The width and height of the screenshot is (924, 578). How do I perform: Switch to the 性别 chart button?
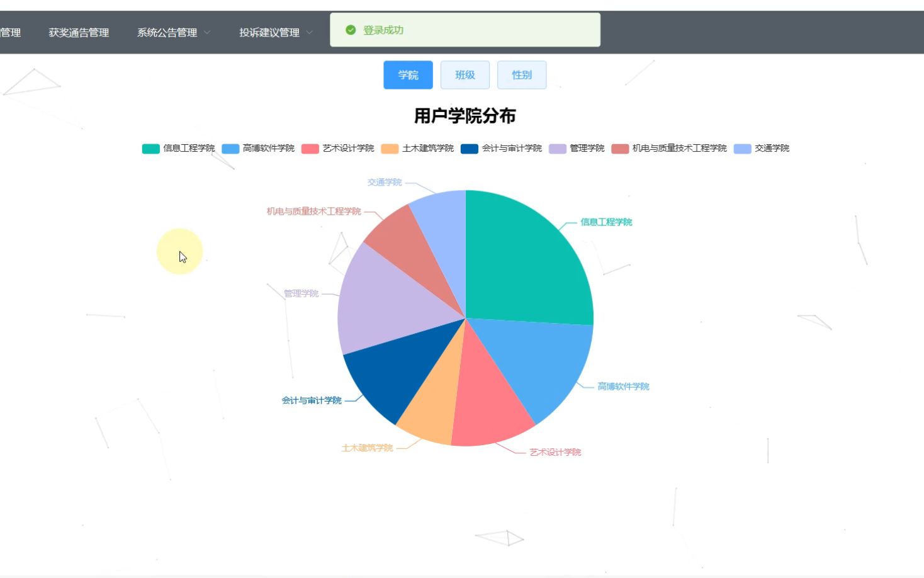pos(521,75)
